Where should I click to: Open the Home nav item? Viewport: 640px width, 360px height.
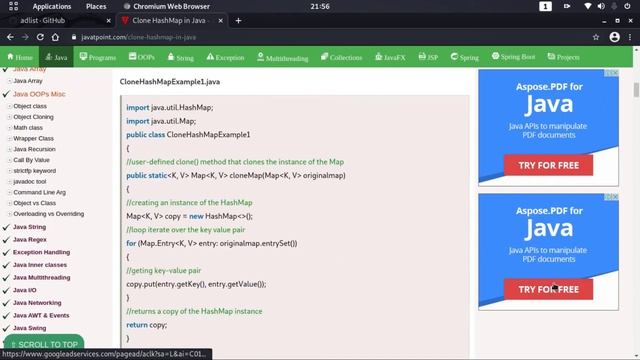(20, 57)
